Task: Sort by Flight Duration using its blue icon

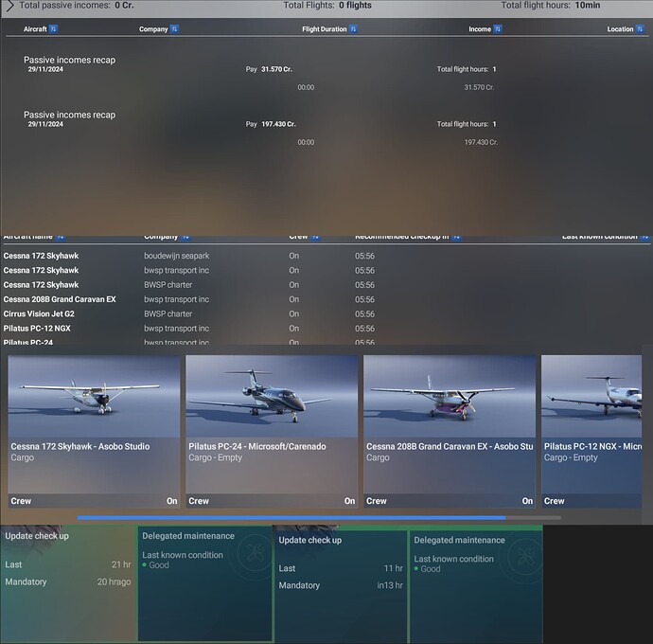Action: (x=353, y=28)
